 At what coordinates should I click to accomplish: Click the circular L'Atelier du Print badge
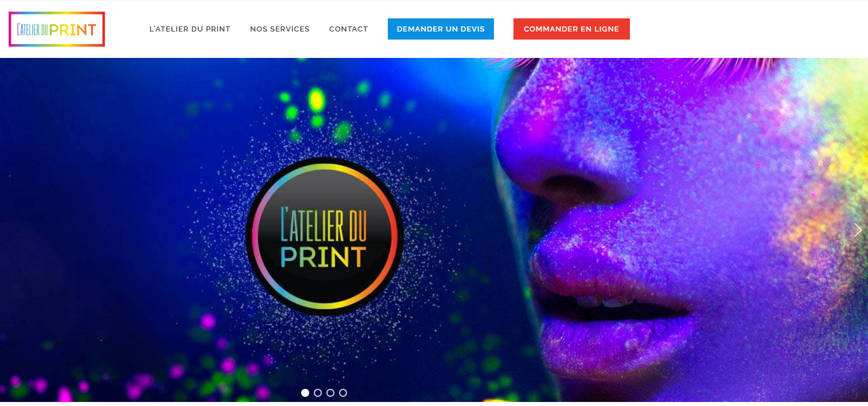point(325,236)
